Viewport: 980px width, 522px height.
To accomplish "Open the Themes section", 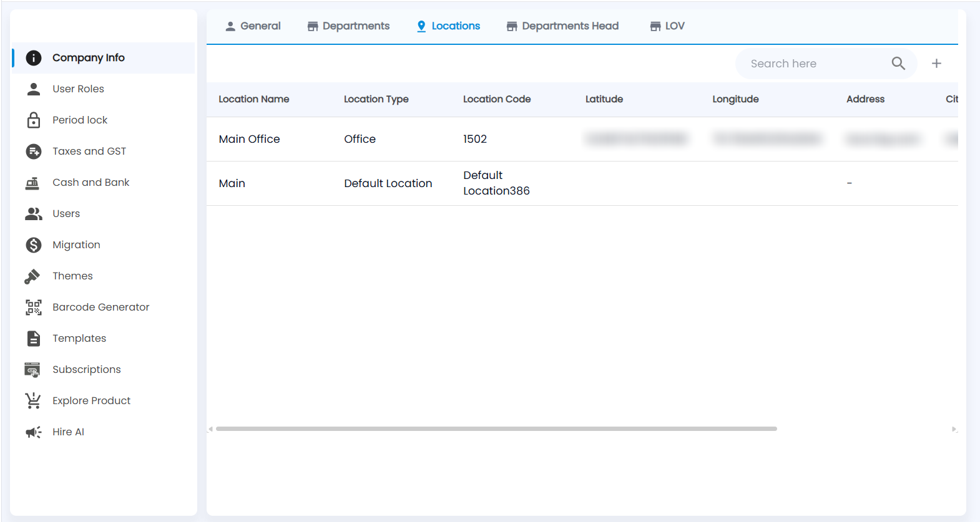I will pos(104,276).
